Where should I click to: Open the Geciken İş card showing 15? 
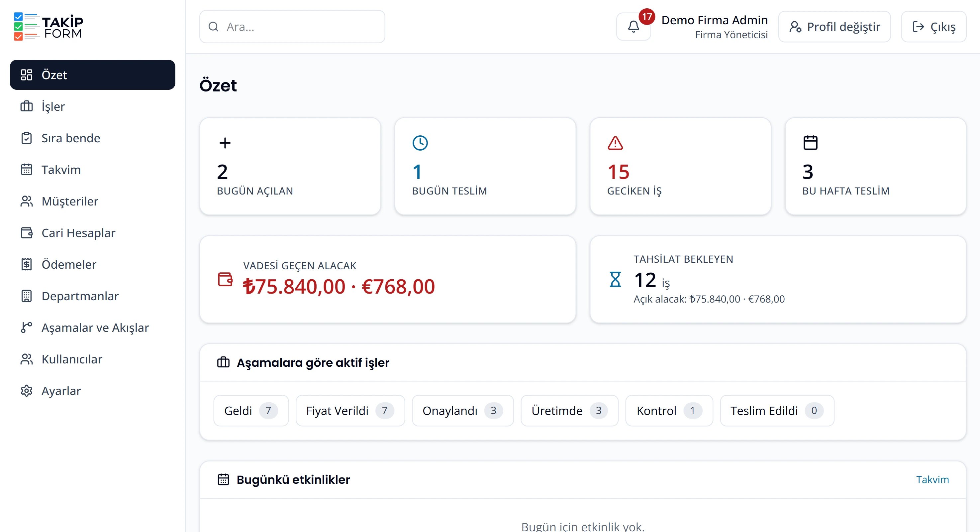coord(681,167)
